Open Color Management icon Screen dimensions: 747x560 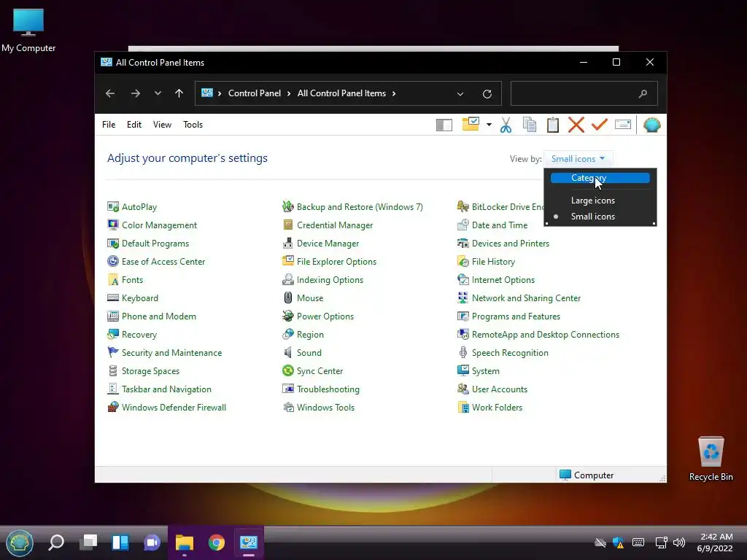click(113, 225)
